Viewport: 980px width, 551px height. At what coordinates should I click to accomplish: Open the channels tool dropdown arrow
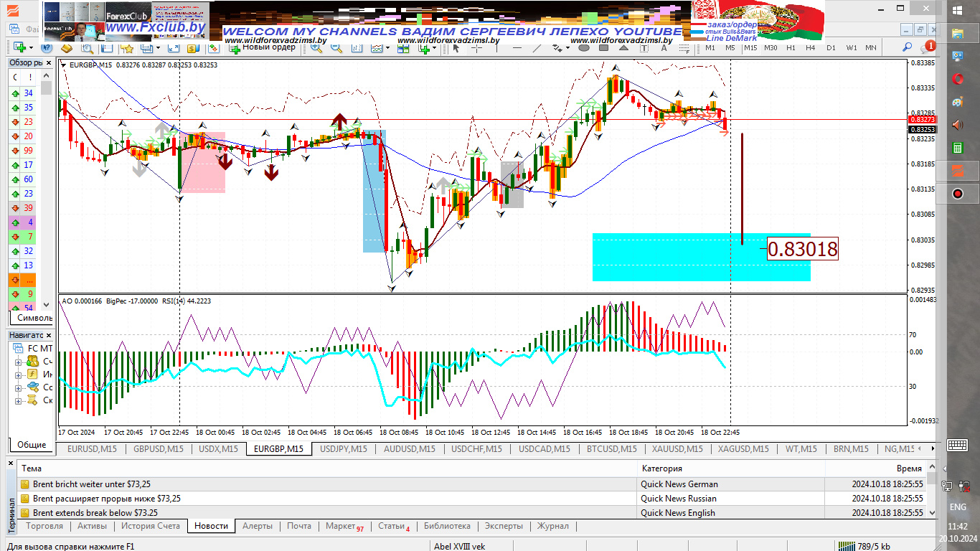(567, 47)
